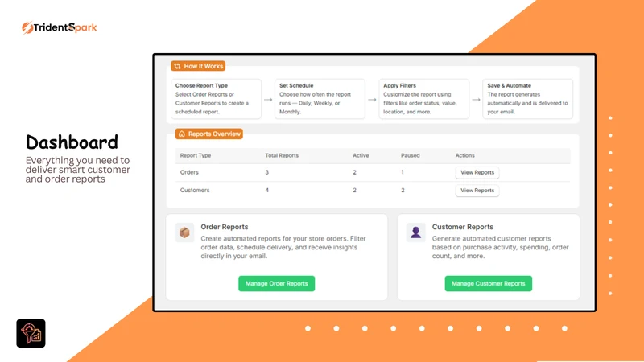Screen dimensions: 644x362
Task: Click the How It Works cycle icon
Action: coord(177,66)
